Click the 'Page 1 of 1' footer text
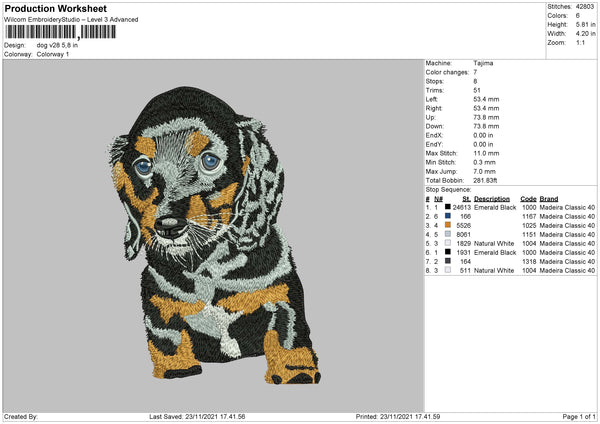 [x=579, y=416]
